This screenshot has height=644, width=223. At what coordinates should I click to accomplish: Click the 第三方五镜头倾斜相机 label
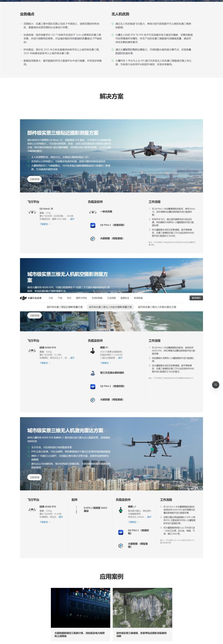(112, 373)
